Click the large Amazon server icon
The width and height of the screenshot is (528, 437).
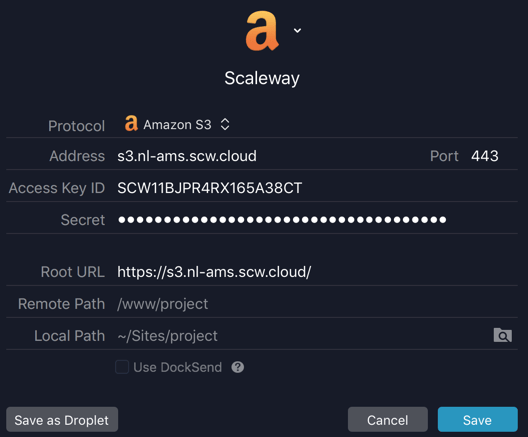tap(262, 31)
